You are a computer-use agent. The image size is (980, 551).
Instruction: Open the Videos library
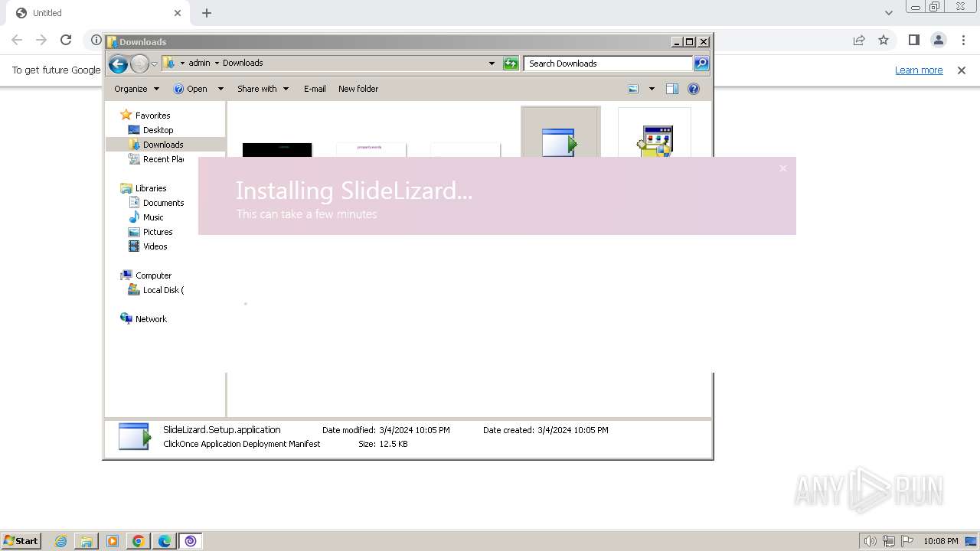[148, 246]
